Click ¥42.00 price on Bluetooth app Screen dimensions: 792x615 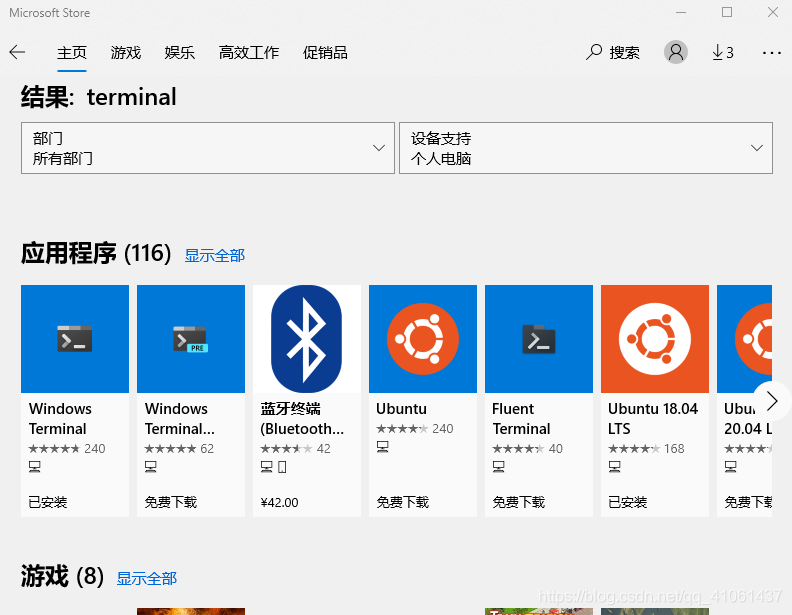pos(279,502)
